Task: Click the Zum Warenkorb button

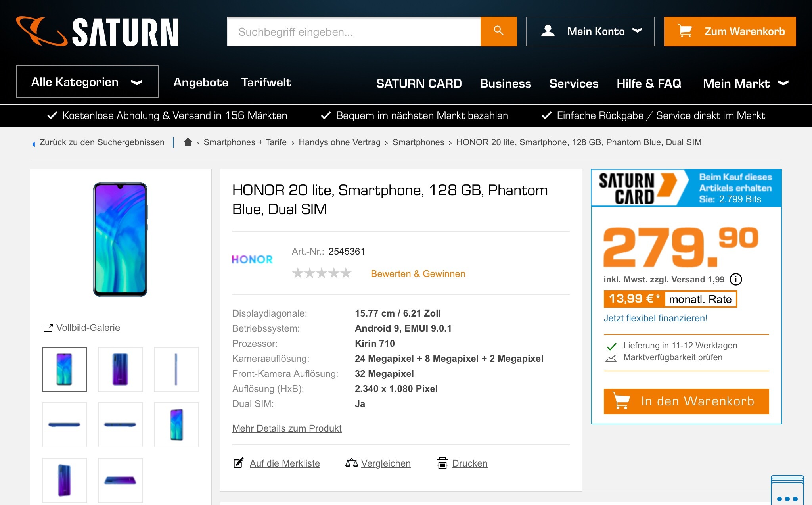Action: click(x=730, y=31)
